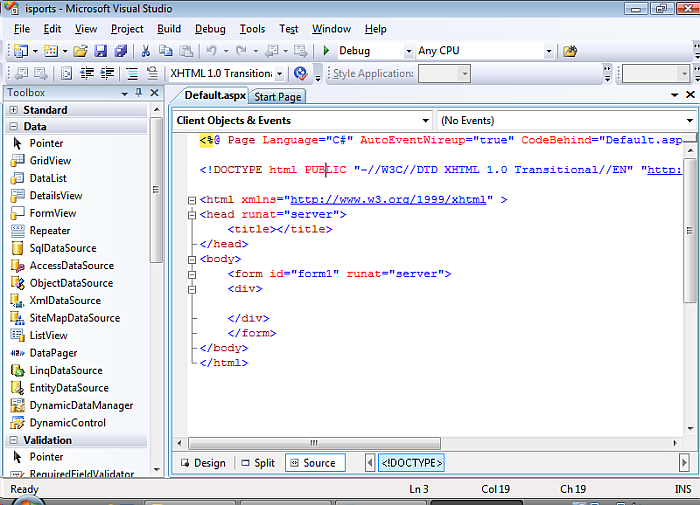Click the Open File folder icon
This screenshot has height=505, width=700.
[x=79, y=51]
